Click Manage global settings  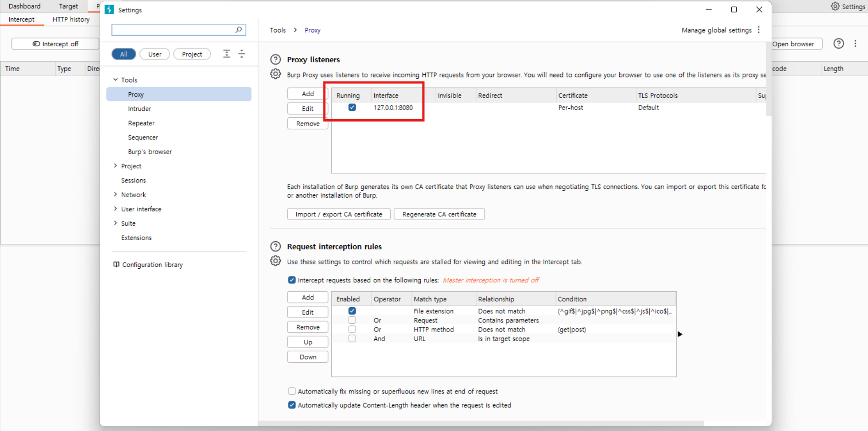point(717,30)
